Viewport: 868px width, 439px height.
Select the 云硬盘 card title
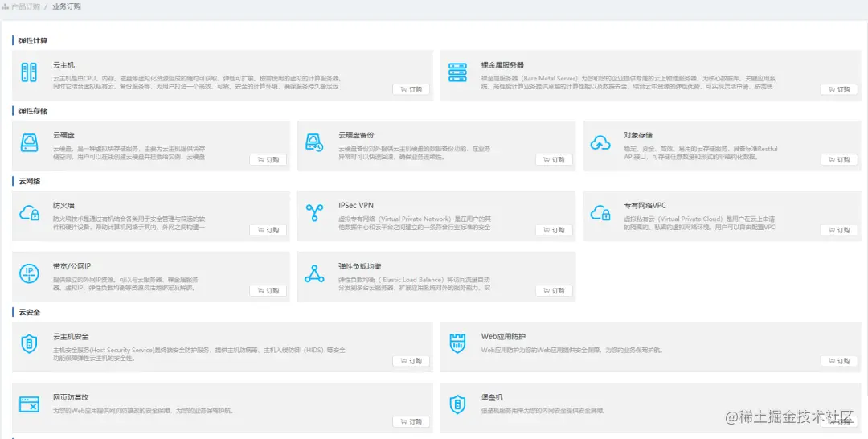[x=63, y=135]
